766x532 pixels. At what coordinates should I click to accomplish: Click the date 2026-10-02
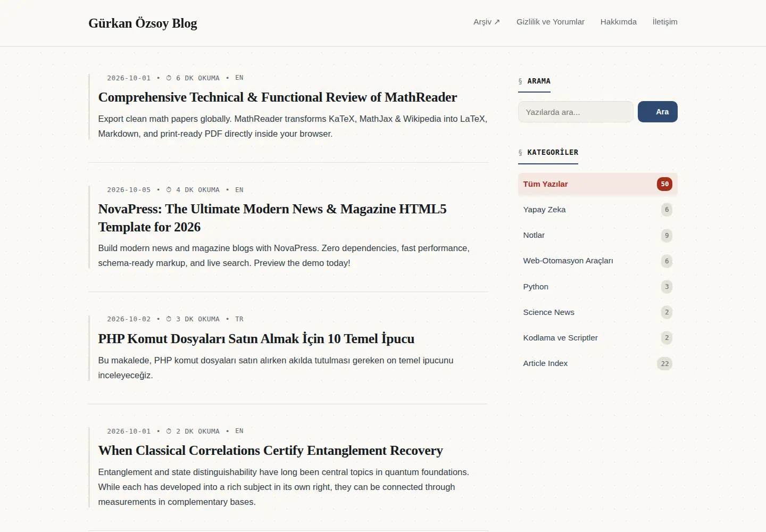pos(129,319)
